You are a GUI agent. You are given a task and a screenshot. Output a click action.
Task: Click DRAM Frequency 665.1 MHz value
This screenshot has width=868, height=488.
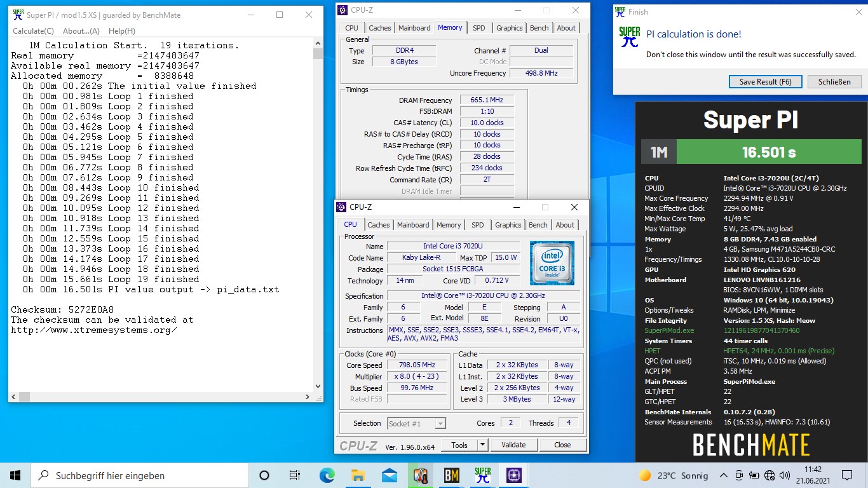point(487,100)
